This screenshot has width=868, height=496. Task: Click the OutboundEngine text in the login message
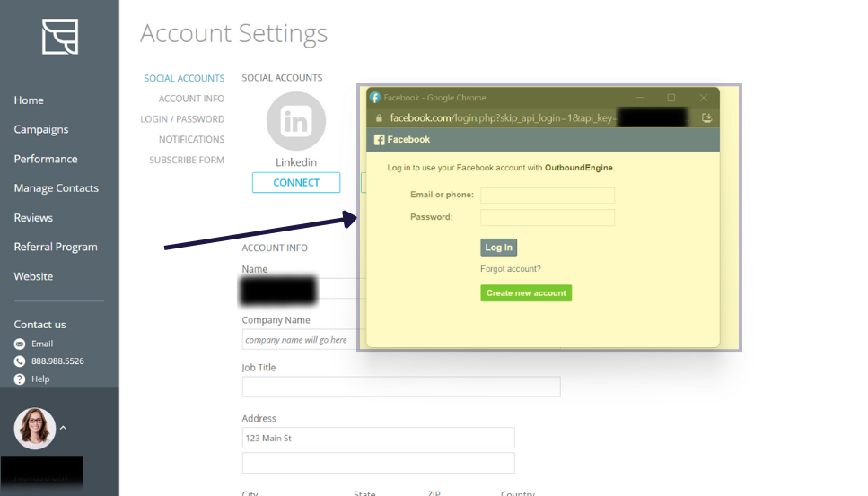578,168
